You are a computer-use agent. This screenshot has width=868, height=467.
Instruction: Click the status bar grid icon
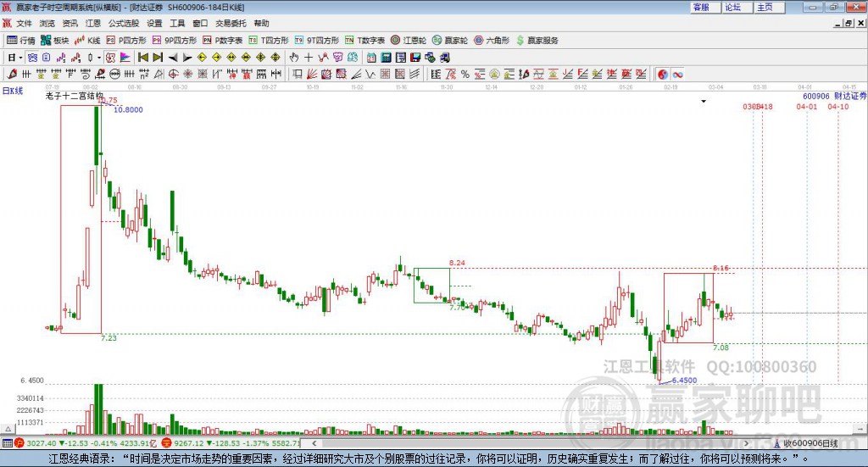click(x=7, y=443)
